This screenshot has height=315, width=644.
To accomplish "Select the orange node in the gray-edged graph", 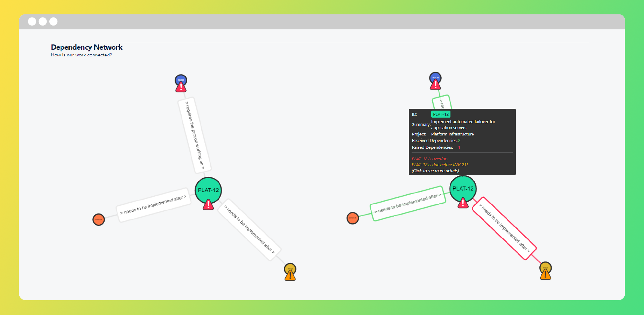I will [99, 219].
